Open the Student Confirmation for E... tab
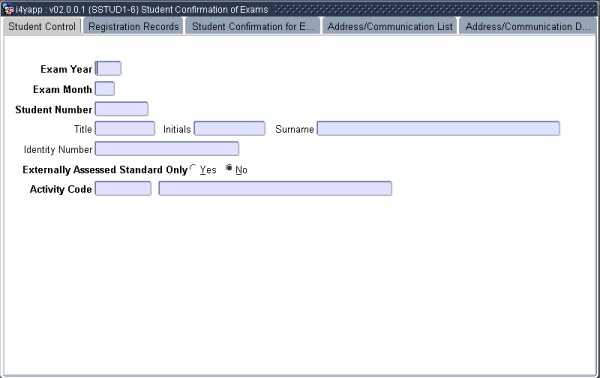The image size is (600, 378). tap(253, 26)
